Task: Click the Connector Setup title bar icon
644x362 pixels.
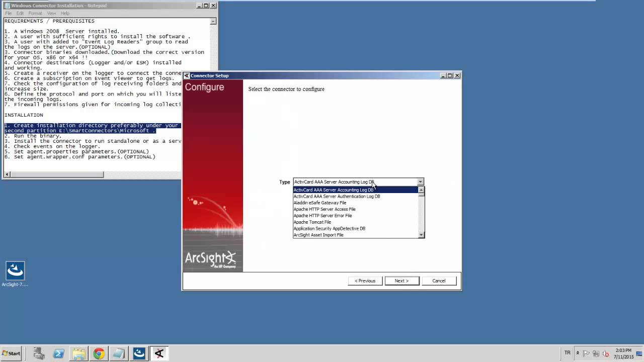Action: (x=187, y=75)
